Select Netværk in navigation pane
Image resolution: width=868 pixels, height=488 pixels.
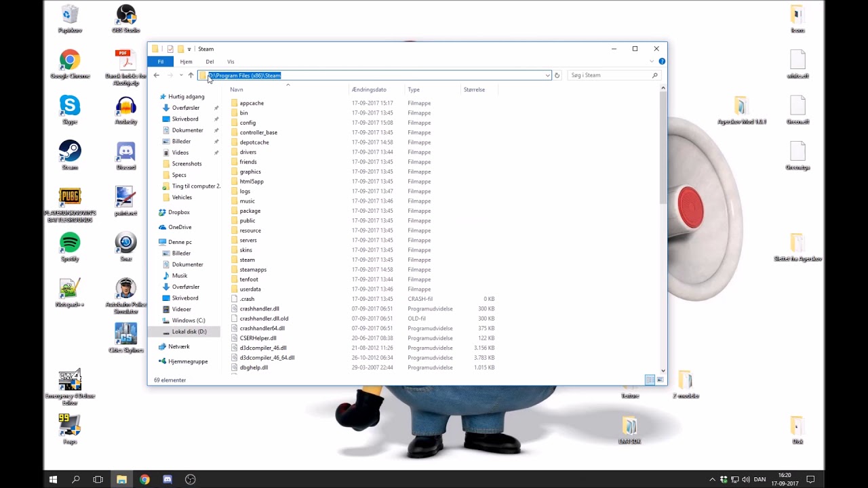coord(178,346)
